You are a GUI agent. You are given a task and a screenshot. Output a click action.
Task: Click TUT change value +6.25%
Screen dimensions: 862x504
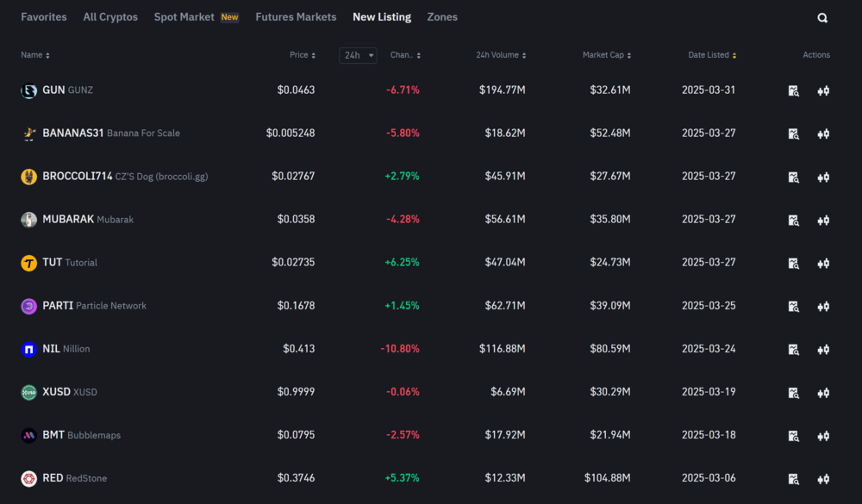click(x=402, y=262)
